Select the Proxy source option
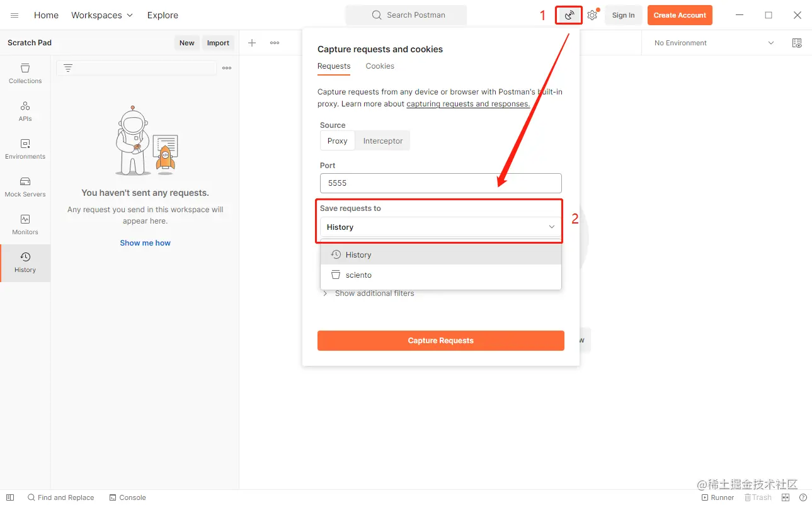Image resolution: width=812 pixels, height=505 pixels. coord(338,141)
